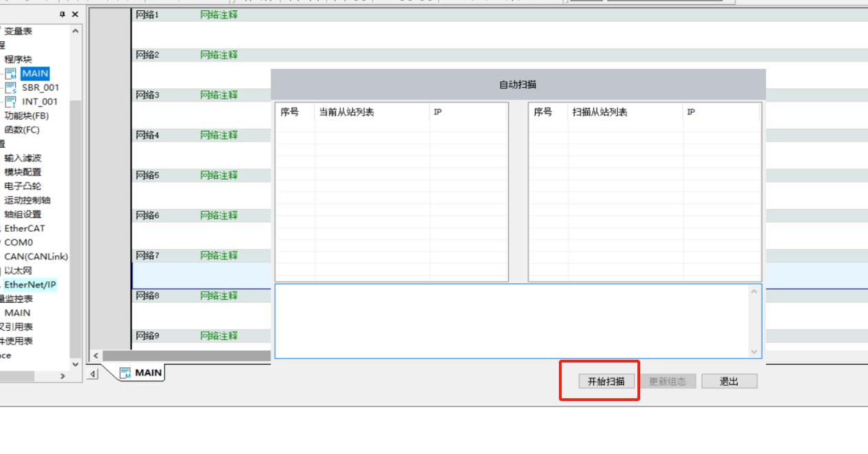Image resolution: width=868 pixels, height=454 pixels.
Task: Click 序号 header in 扫描从站列表 table
Action: coord(543,112)
